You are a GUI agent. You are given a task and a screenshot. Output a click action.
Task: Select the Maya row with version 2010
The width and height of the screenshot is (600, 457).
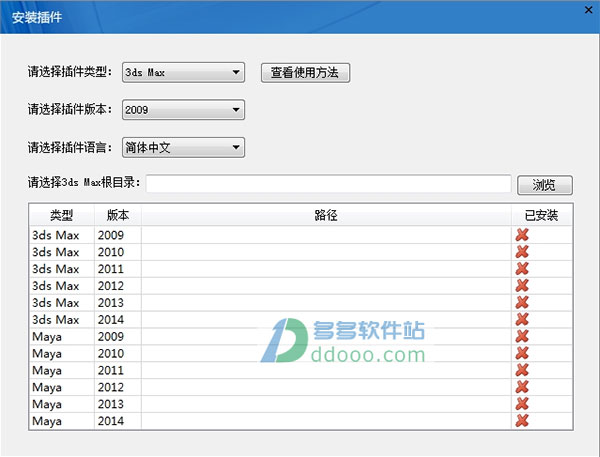point(301,353)
